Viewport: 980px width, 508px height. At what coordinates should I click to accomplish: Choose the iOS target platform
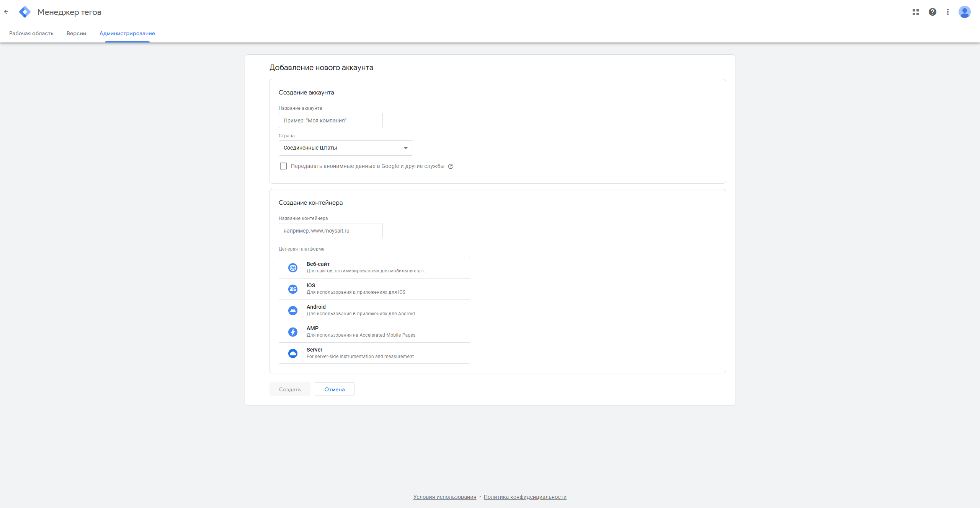374,289
